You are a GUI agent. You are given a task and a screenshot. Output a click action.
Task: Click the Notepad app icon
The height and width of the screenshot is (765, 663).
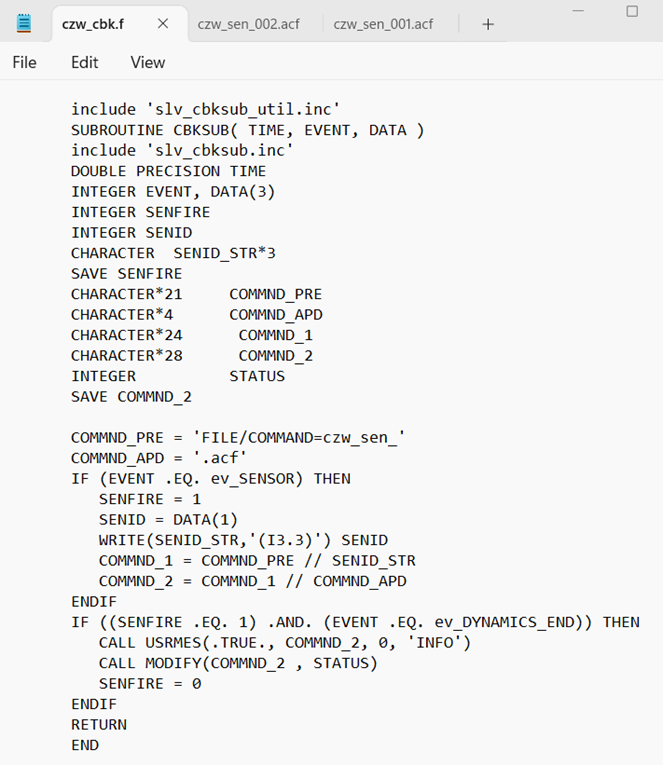(24, 23)
